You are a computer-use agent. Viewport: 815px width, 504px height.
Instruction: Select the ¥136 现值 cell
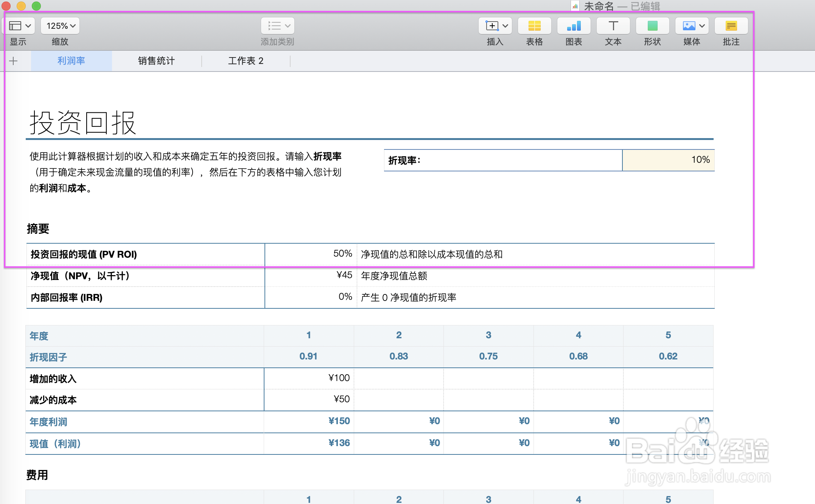click(x=309, y=443)
